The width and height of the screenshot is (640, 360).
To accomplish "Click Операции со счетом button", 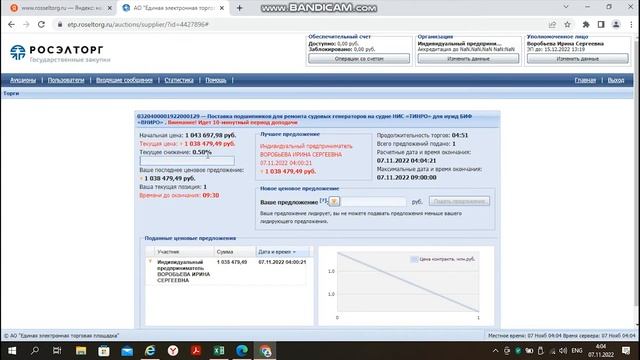I will pyautogui.click(x=359, y=59).
